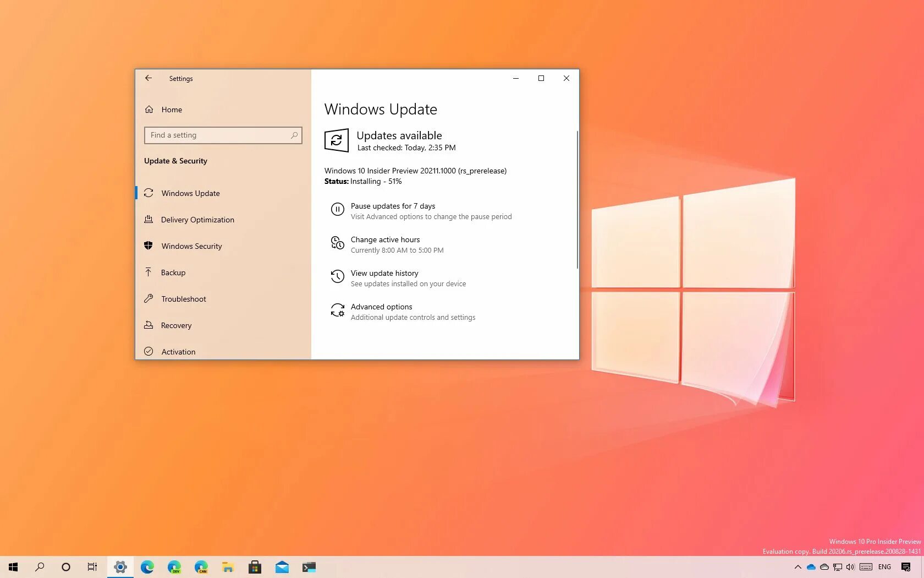Click the Pause updates for 7 days option
This screenshot has height=578, width=924.
(421, 211)
